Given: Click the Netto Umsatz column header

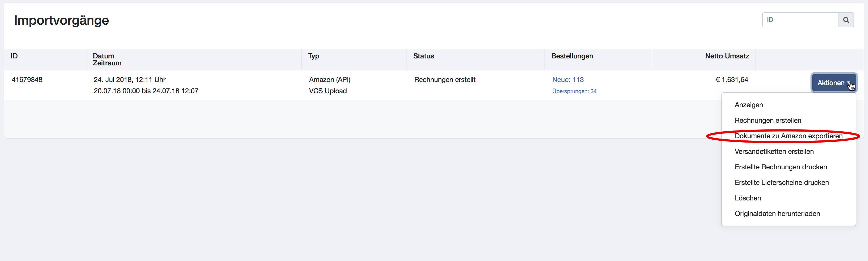Looking at the screenshot, I should 727,56.
